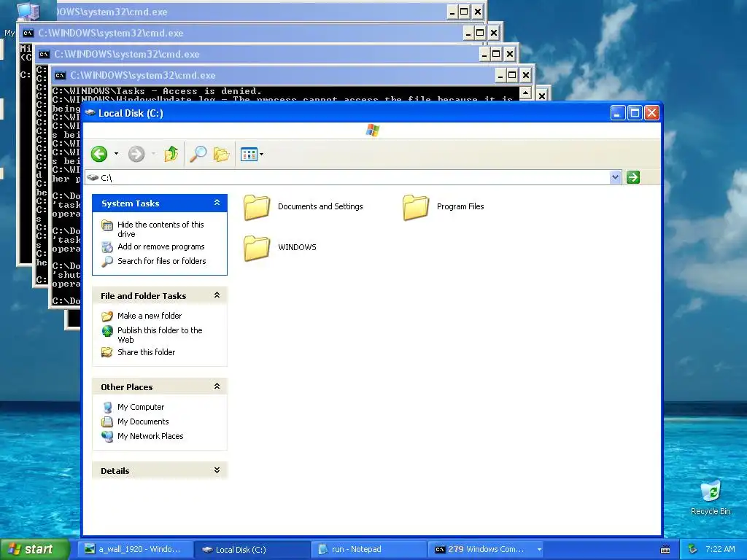Screen dimensions: 747x560
Task: Click the Start button
Action: (35, 550)
